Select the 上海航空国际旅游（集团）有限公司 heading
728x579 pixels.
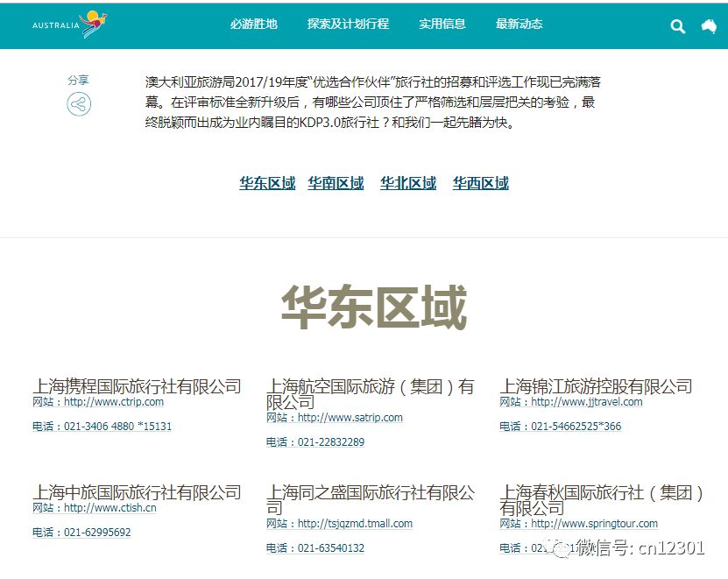tap(370, 394)
